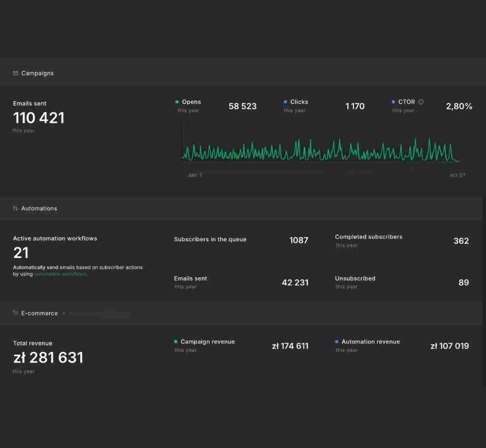Click the Automations arrows icon
Screen dimensions: 486x448
(x=15, y=208)
